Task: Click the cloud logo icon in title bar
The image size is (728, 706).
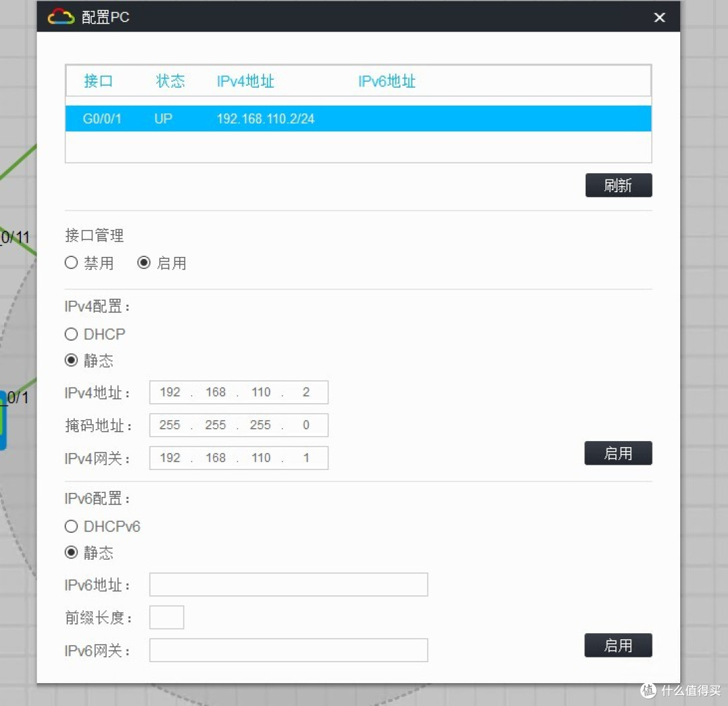Action: [x=61, y=17]
